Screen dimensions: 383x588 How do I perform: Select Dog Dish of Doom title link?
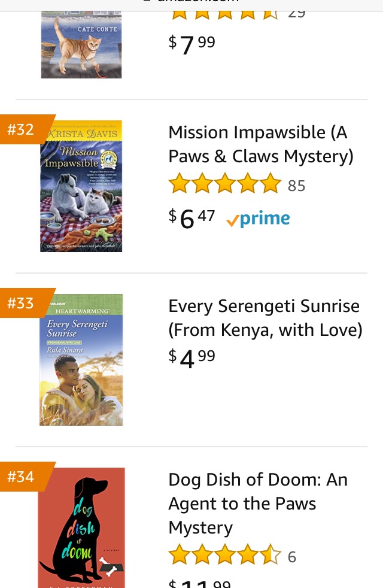click(x=258, y=504)
